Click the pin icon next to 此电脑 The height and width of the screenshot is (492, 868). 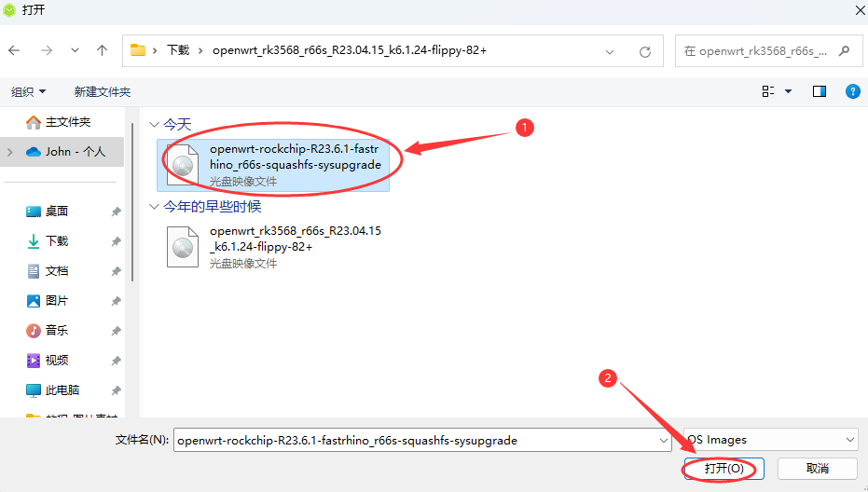click(x=116, y=390)
